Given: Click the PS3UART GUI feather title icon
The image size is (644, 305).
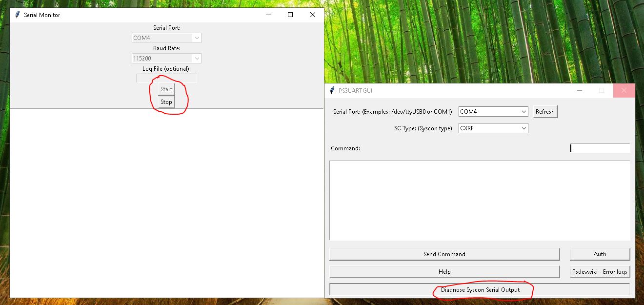Looking at the screenshot, I should 332,90.
